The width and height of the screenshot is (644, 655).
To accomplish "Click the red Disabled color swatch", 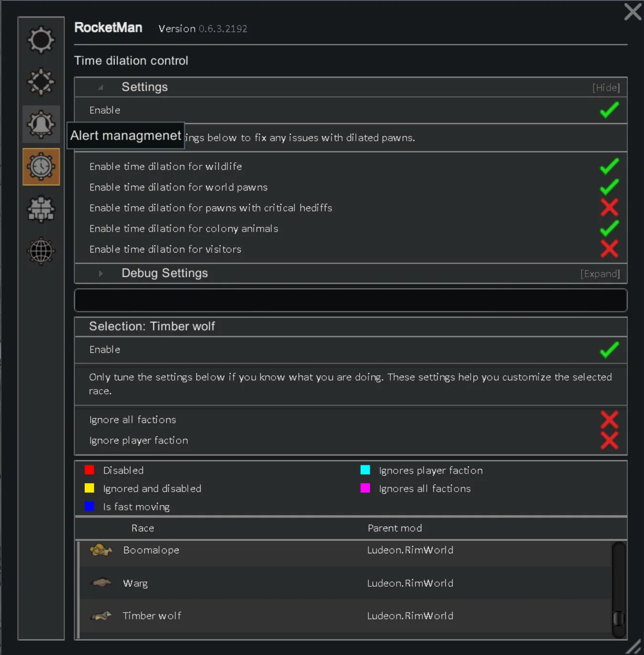I will pyautogui.click(x=89, y=470).
